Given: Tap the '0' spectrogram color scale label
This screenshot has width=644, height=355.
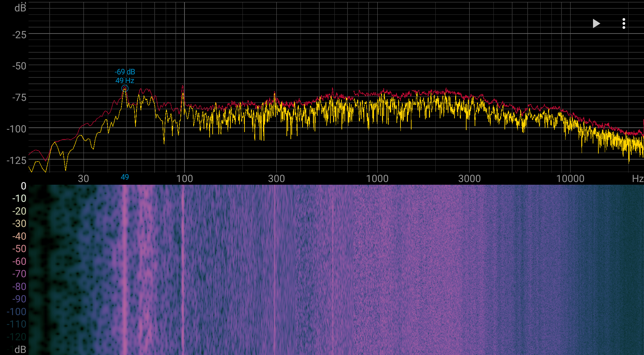Looking at the screenshot, I should [x=23, y=186].
